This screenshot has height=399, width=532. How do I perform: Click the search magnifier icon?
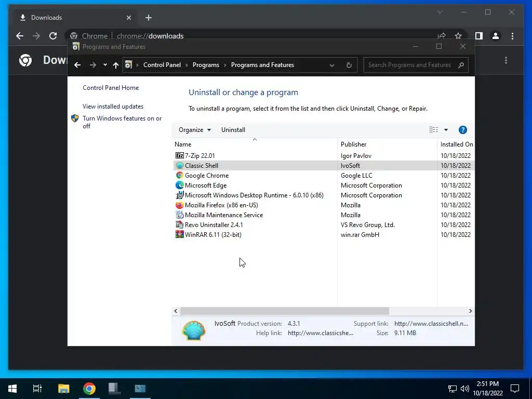coord(461,65)
